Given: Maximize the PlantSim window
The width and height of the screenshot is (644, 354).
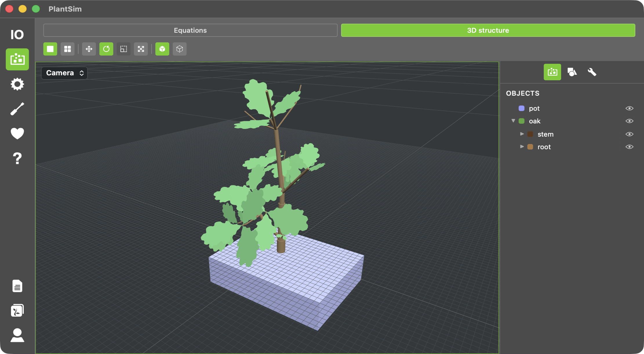Looking at the screenshot, I should point(36,9).
